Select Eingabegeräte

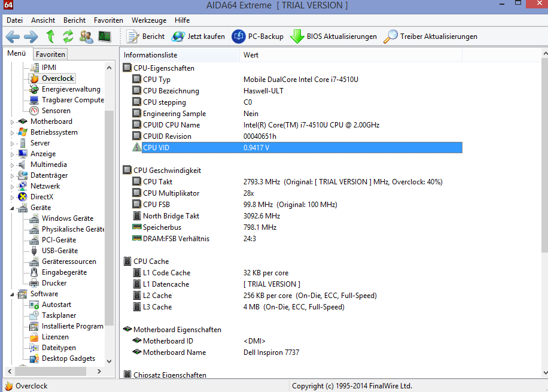[64, 272]
